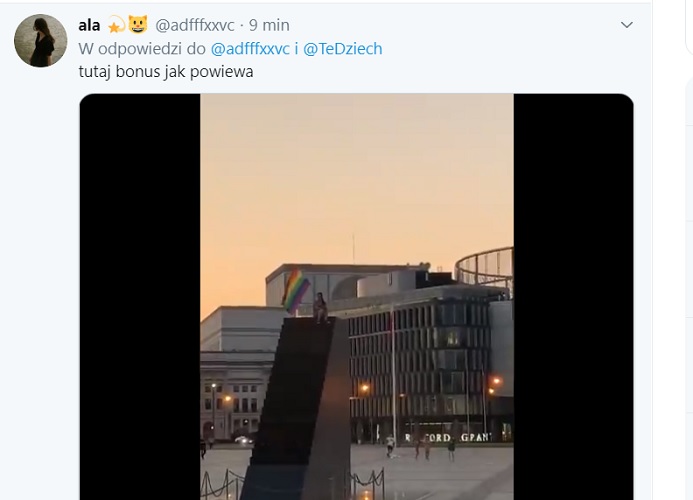Open ala's profile avatar picture
693x500 pixels.
click(x=41, y=41)
